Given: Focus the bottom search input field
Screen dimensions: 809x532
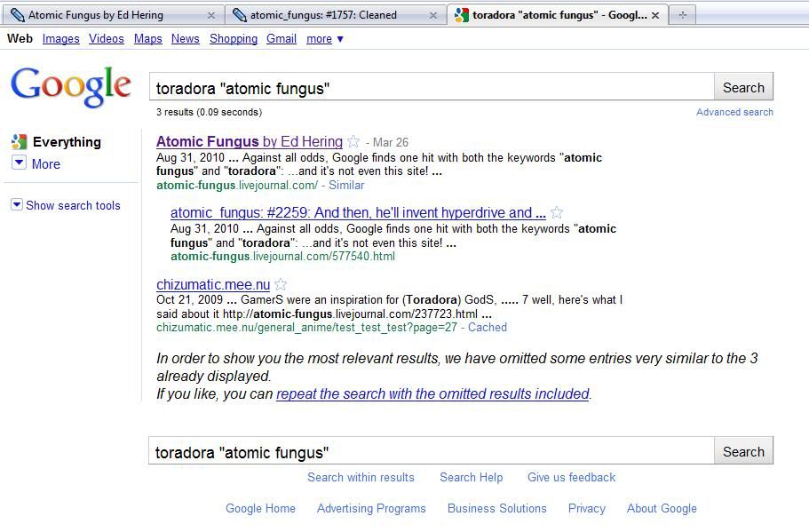Looking at the screenshot, I should [432, 451].
